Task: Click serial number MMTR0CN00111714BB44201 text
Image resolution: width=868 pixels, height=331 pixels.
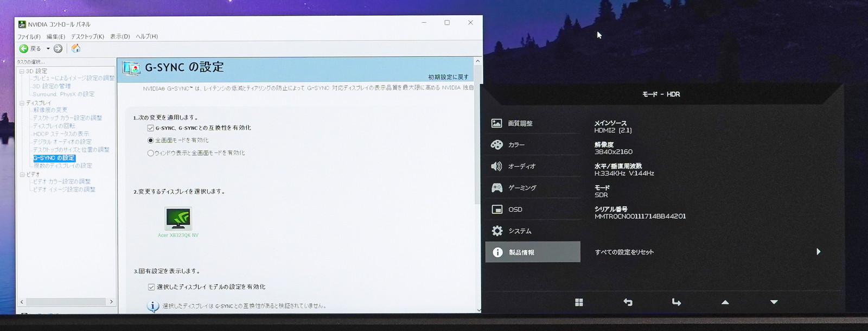Action: coord(640,217)
